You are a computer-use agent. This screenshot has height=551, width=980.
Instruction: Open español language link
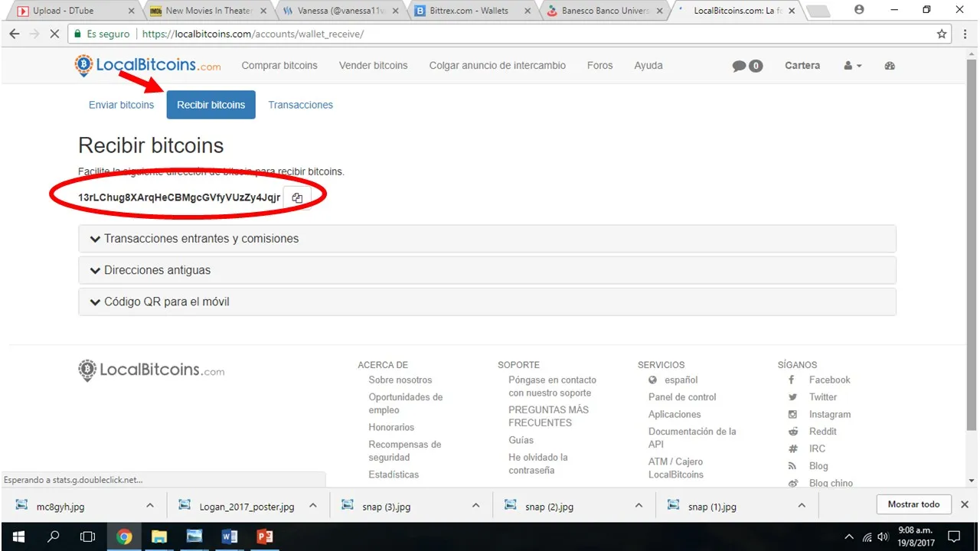coord(681,380)
